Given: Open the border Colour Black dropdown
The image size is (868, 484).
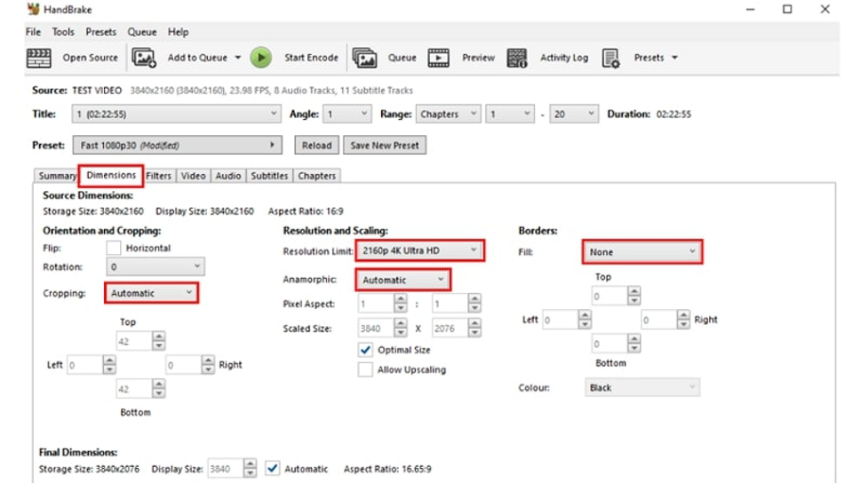Looking at the screenshot, I should 642,388.
